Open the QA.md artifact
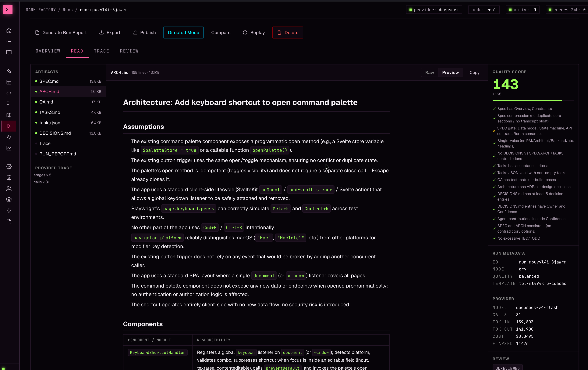The height and width of the screenshot is (370, 588). click(x=68, y=102)
